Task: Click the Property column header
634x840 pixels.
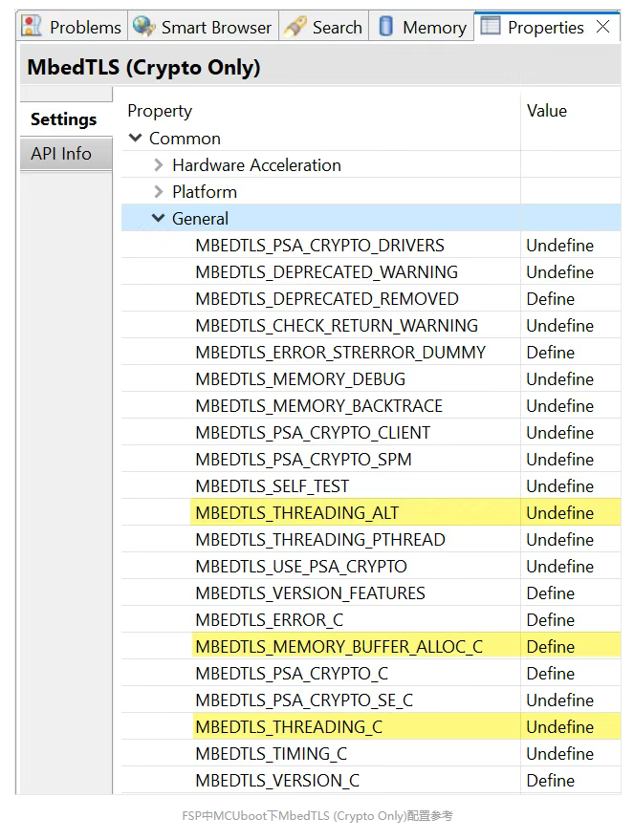Action: [x=160, y=111]
